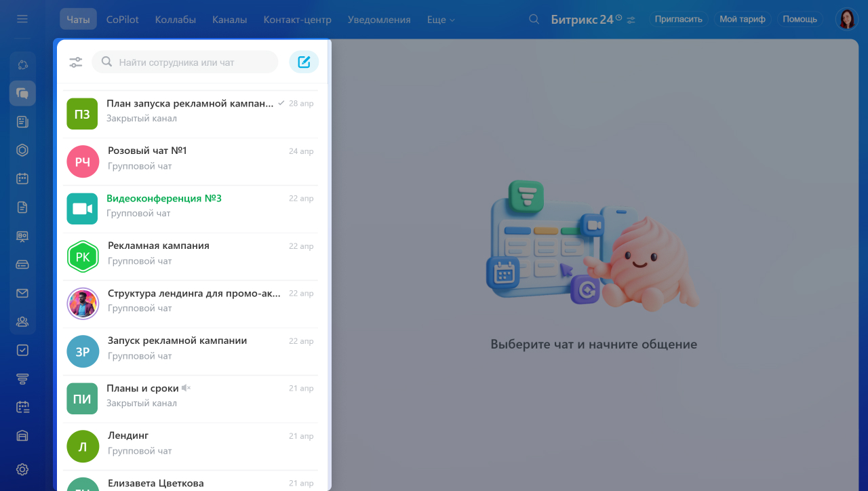Open the user profile avatar
Viewport: 868px width, 491px height.
tap(847, 19)
